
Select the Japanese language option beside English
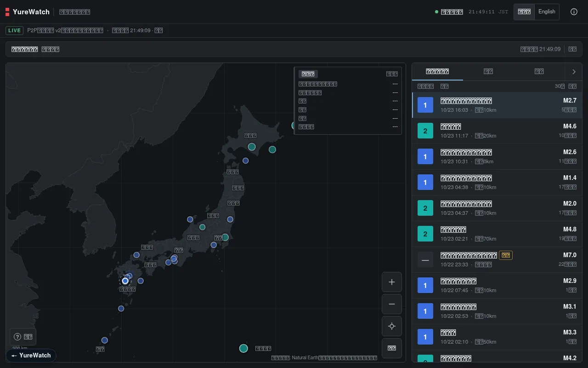click(524, 12)
